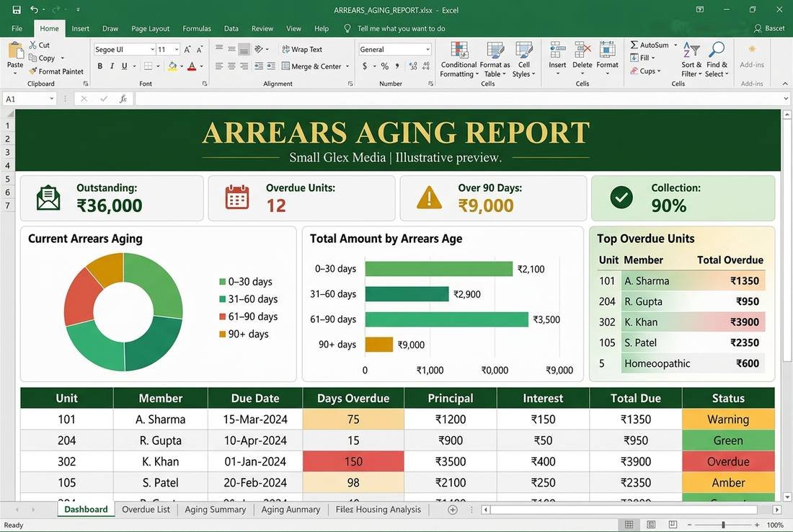Toggle Bottom Align vertical alignment
793x532 pixels.
[x=244, y=50]
